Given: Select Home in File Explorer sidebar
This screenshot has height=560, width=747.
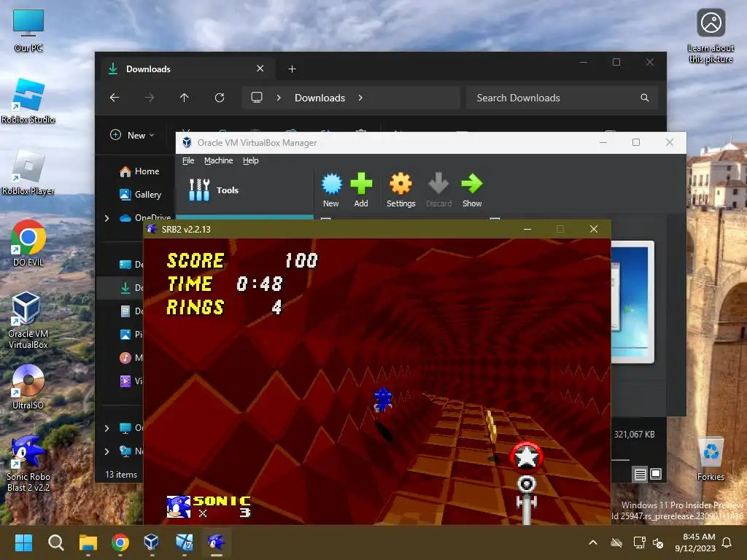Looking at the screenshot, I should (x=139, y=171).
